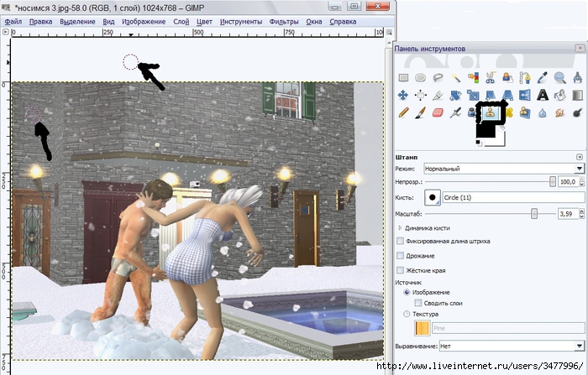The height and width of the screenshot is (375, 588).
Task: Open the Pine texture pattern picker
Action: pos(422,328)
